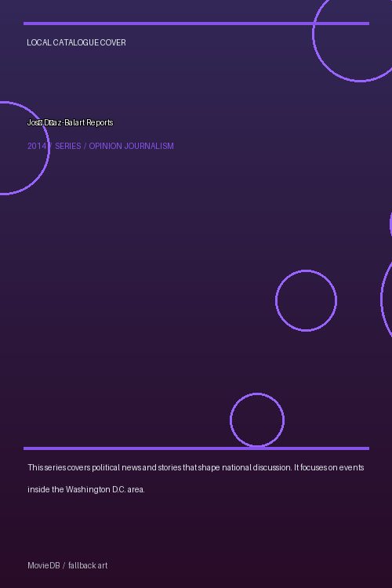Select the 'inside the Washington D.C. area' line
This screenshot has width=392, height=588.
pyautogui.click(x=86, y=489)
